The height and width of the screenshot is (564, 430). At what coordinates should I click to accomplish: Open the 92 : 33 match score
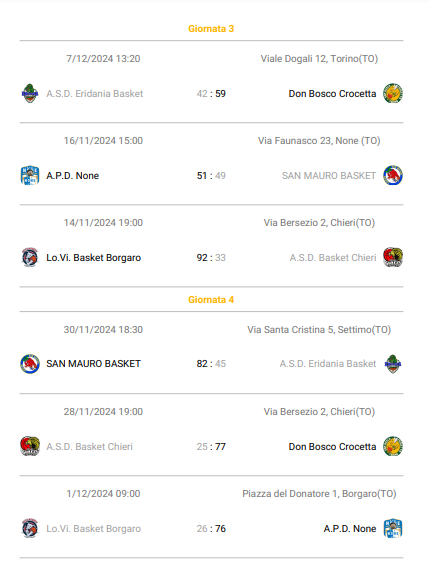pyautogui.click(x=211, y=258)
